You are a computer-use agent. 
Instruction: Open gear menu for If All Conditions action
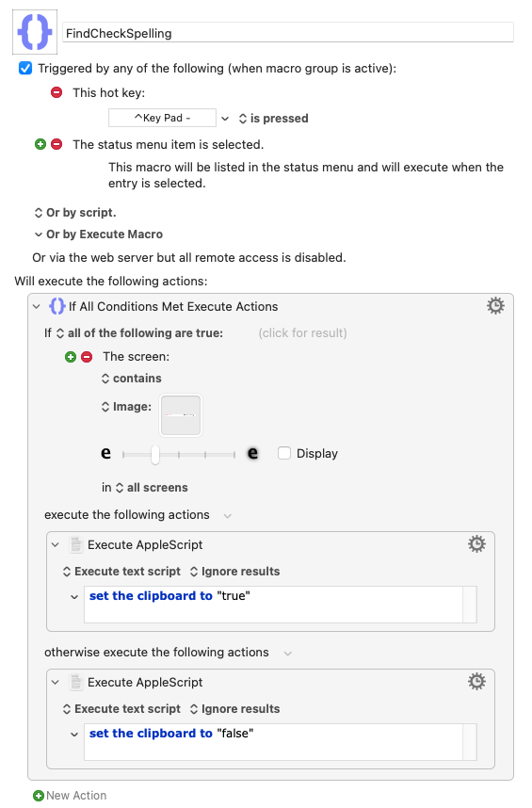[x=495, y=305]
